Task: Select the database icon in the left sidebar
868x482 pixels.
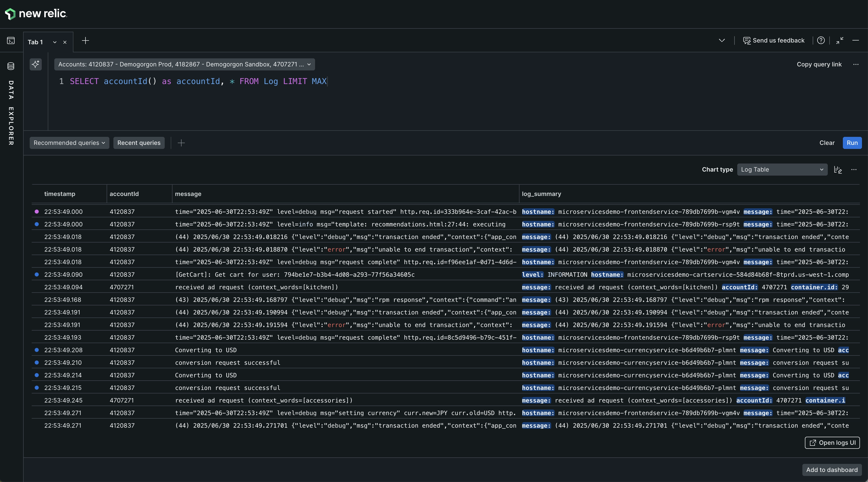Action: [x=11, y=66]
